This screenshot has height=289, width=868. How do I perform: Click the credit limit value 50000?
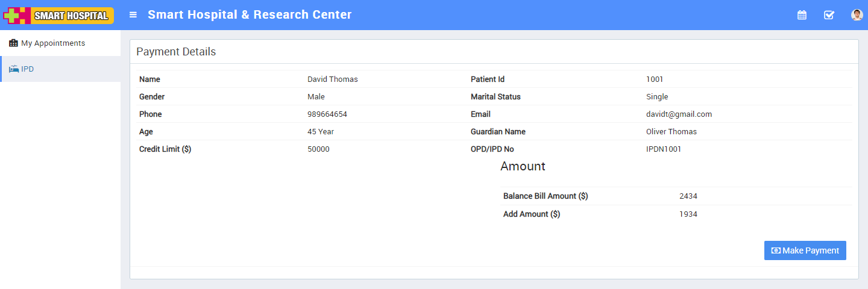(x=318, y=149)
